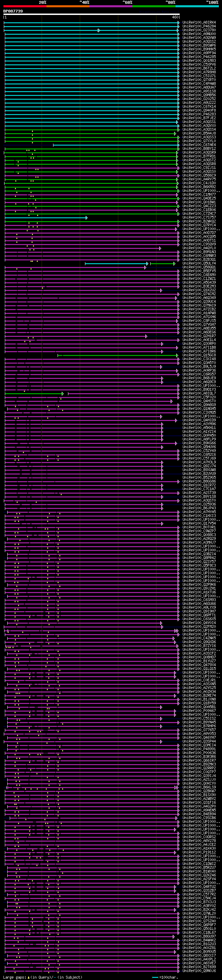Select hit UniRef100_B2WKQ2
222x980 pixels.
[x=199, y=221]
